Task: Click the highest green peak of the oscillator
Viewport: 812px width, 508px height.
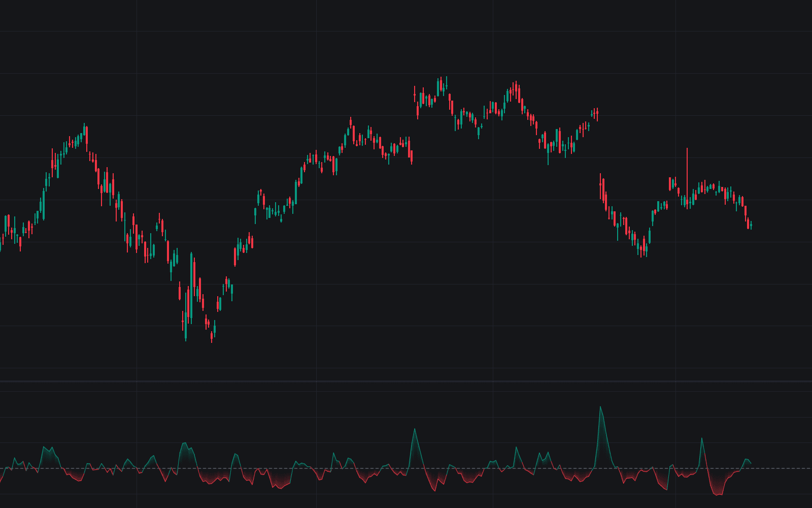Action: 600,407
